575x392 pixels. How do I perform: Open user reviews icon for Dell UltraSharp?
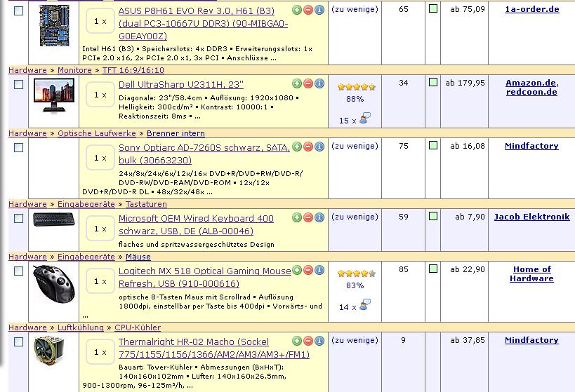coord(365,119)
